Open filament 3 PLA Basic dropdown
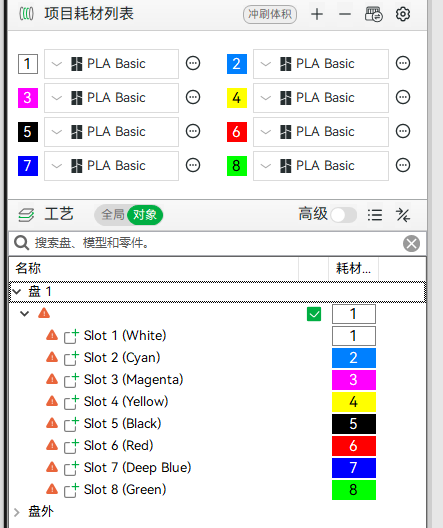Screen dimensions: 443x528 (x=111, y=98)
